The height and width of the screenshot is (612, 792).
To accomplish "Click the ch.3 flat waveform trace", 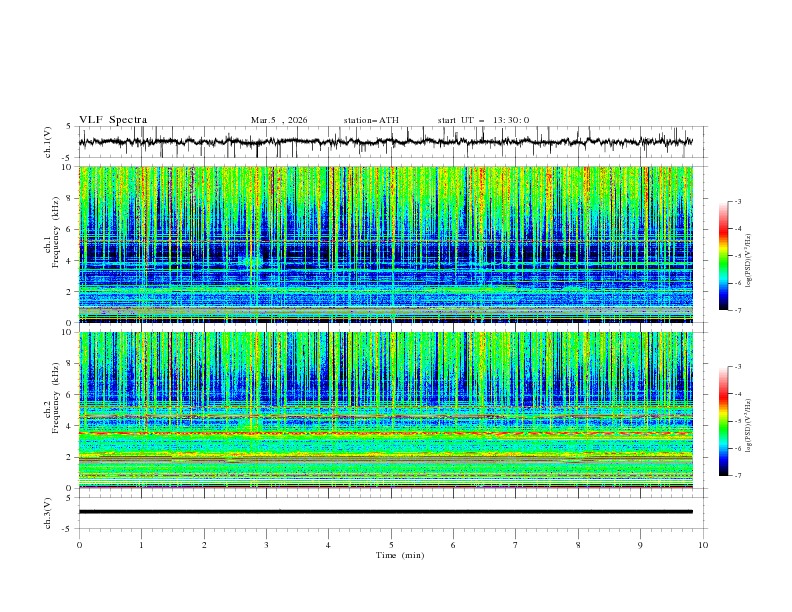I will pos(386,512).
